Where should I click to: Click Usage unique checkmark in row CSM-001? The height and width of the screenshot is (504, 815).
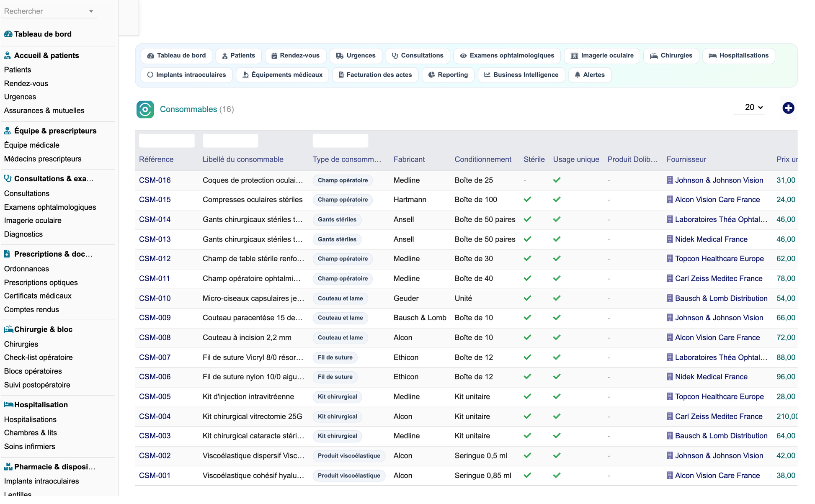coord(557,475)
